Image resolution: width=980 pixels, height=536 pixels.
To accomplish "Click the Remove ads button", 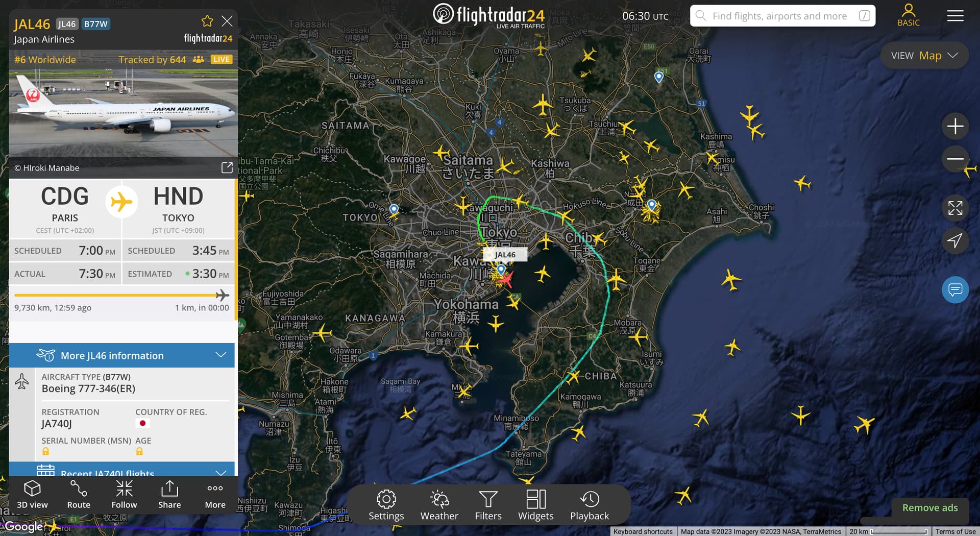I will tap(930, 508).
